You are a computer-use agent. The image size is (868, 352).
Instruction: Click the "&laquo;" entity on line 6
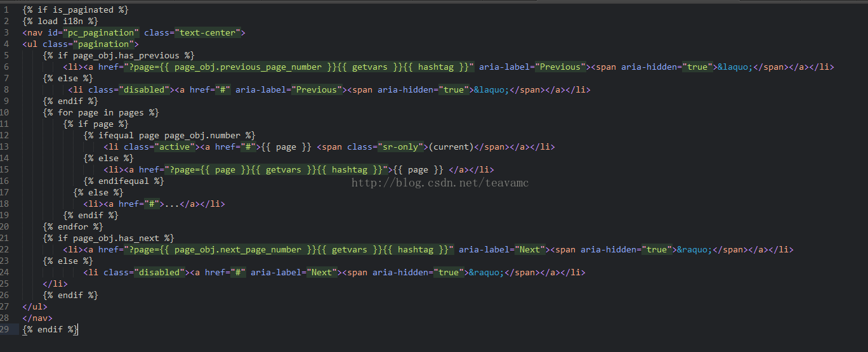click(x=735, y=67)
